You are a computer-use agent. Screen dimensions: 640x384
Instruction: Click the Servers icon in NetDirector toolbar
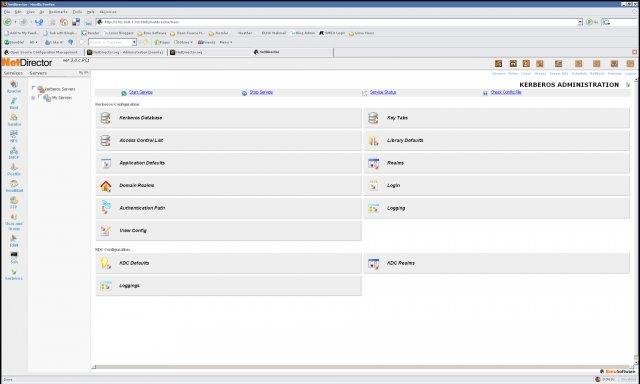coord(498,64)
